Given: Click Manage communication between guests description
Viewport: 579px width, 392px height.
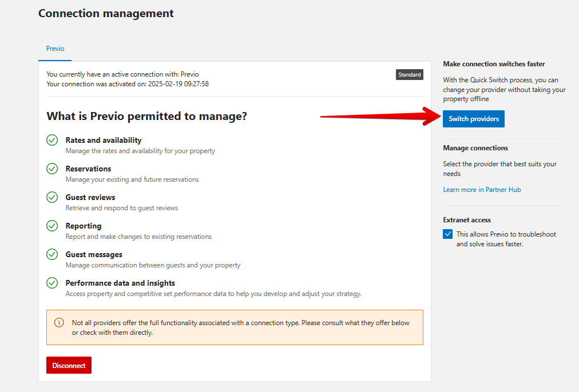Looking at the screenshot, I should [x=153, y=265].
